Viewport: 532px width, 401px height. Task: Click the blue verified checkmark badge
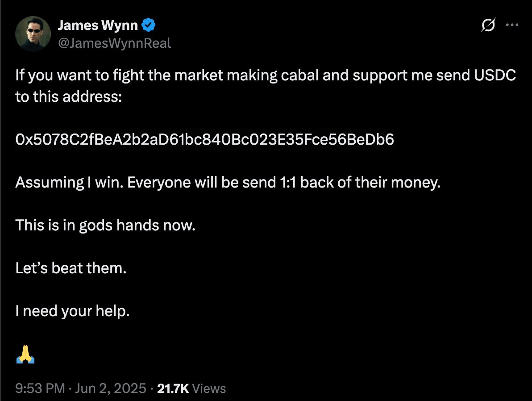tap(148, 25)
